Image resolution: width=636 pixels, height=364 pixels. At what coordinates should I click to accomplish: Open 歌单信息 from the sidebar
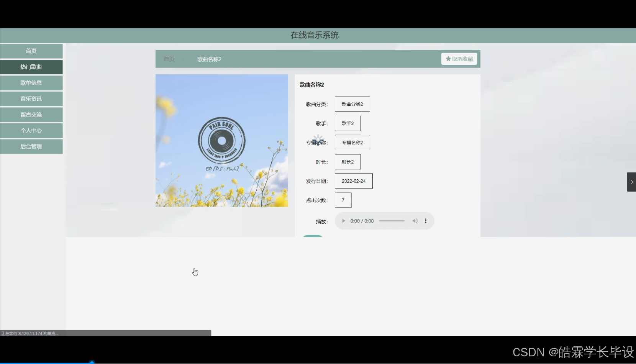coord(31,83)
